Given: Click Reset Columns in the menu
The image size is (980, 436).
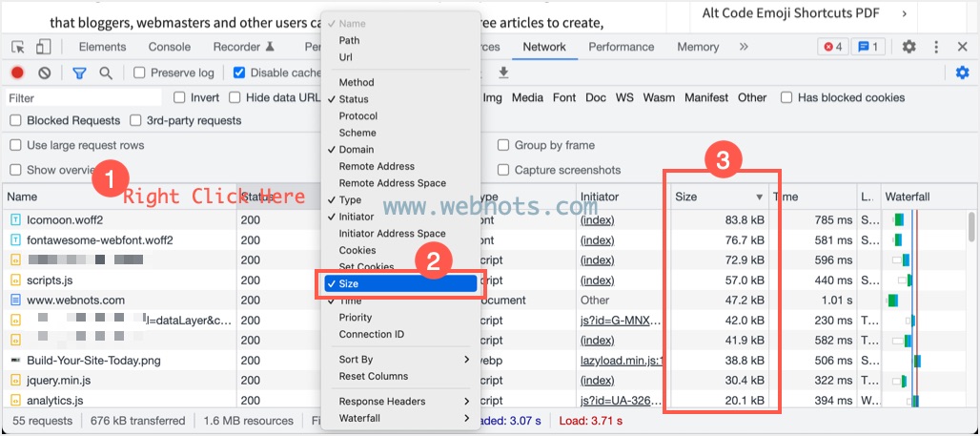Looking at the screenshot, I should (x=400, y=377).
